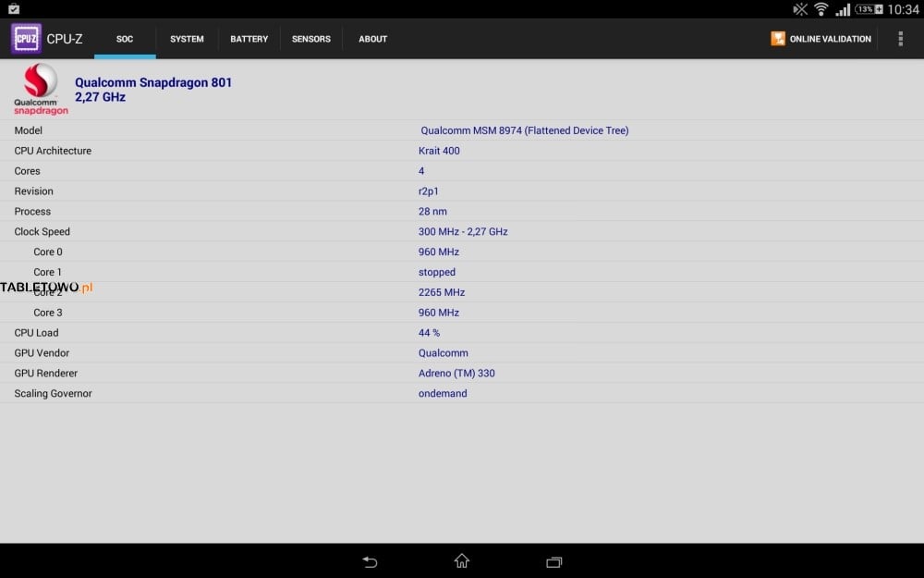Open the Battery tab
The image size is (924, 578).
pyautogui.click(x=249, y=39)
